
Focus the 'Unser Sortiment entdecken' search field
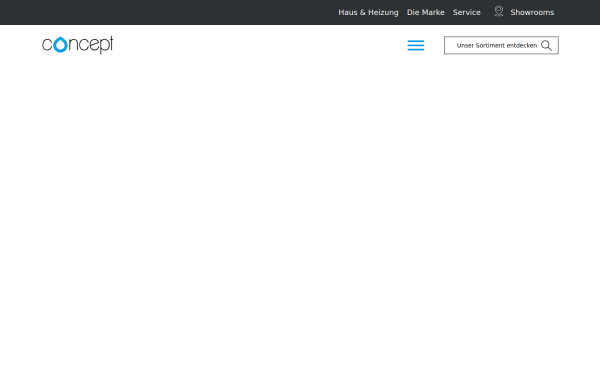pyautogui.click(x=501, y=45)
